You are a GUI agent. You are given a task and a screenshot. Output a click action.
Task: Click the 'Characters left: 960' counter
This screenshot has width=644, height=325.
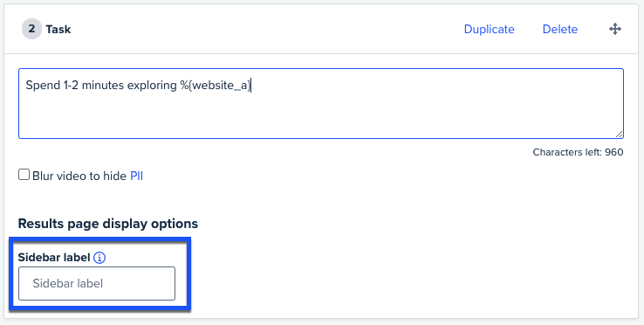(x=578, y=152)
